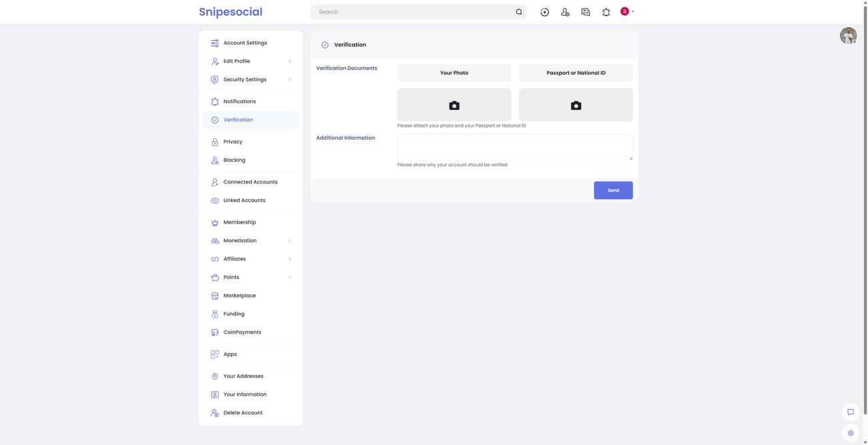This screenshot has width=868, height=445.
Task: Open Connected Accounts page
Action: (x=251, y=182)
